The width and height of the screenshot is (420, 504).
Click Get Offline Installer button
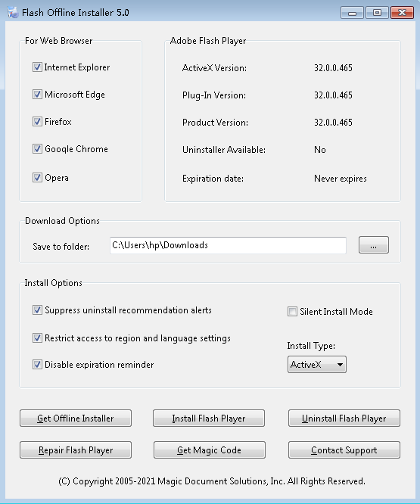[76, 418]
